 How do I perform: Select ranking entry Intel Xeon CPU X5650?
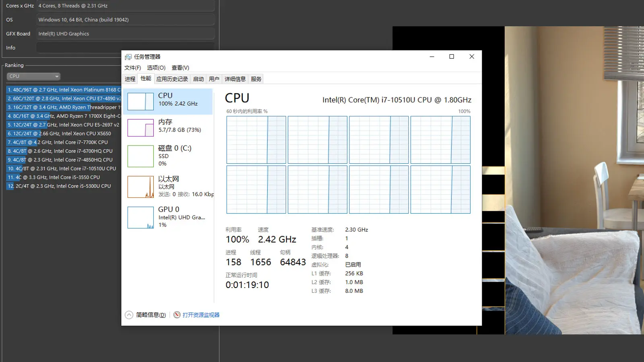click(x=64, y=134)
